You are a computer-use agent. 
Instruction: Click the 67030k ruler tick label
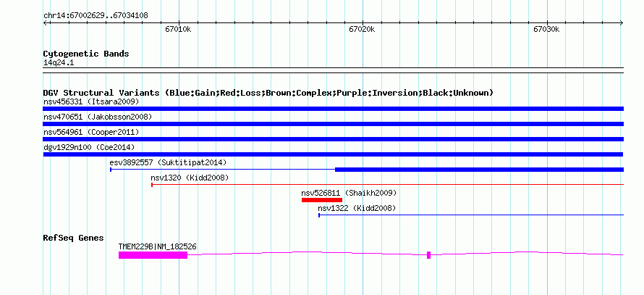click(546, 30)
